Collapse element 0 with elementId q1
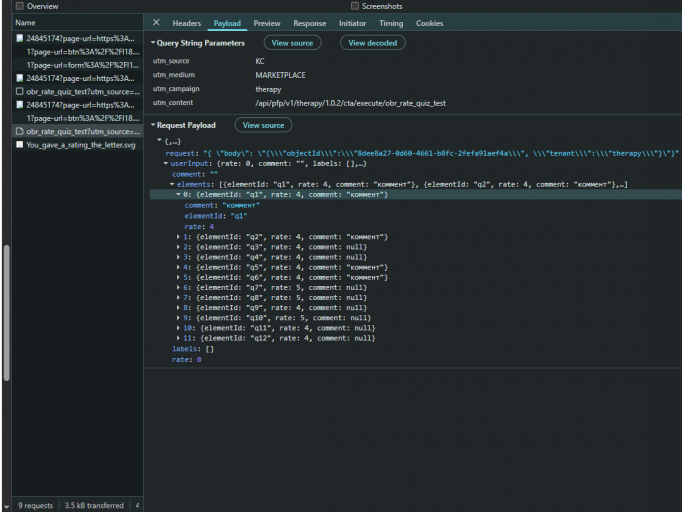 [x=178, y=194]
